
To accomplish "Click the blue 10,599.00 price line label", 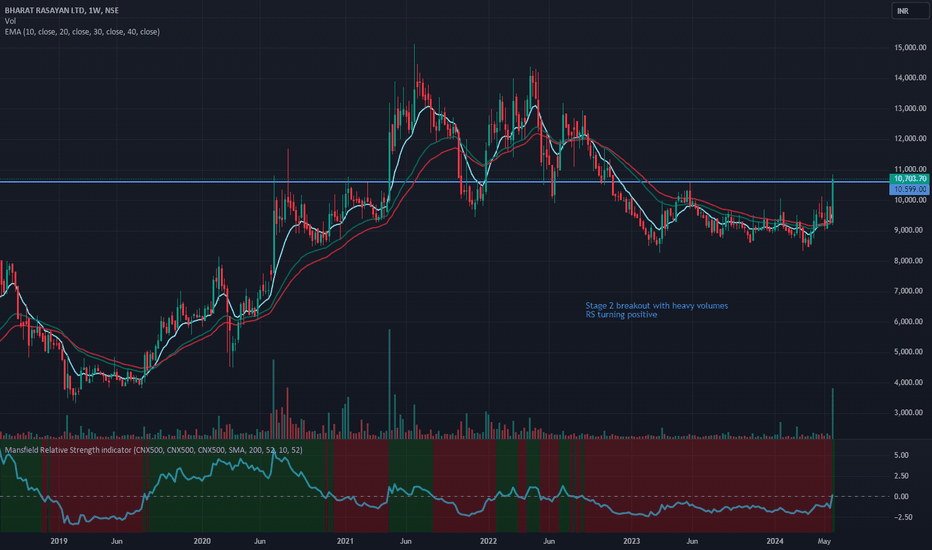I will (x=909, y=189).
